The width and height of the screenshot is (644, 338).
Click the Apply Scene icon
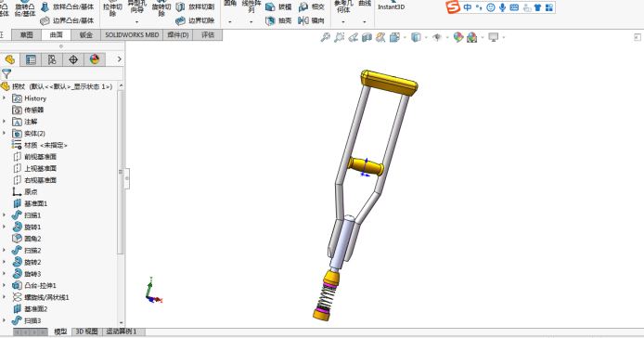coord(472,37)
